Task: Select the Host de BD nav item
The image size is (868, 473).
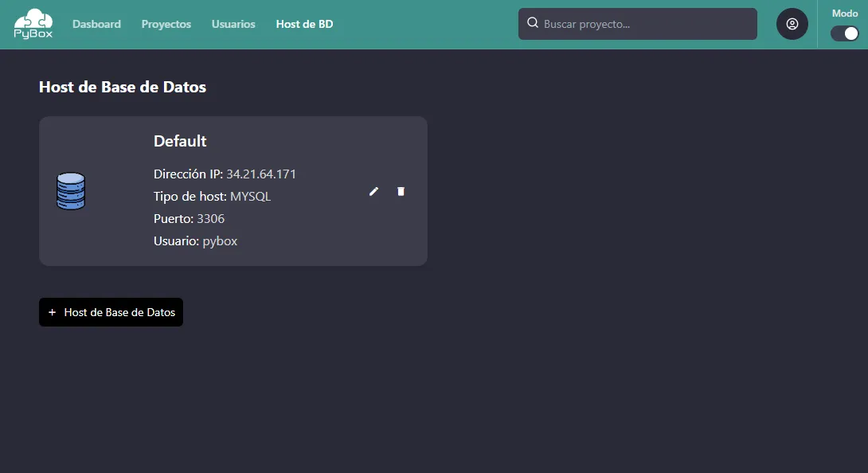Action: pyautogui.click(x=304, y=24)
